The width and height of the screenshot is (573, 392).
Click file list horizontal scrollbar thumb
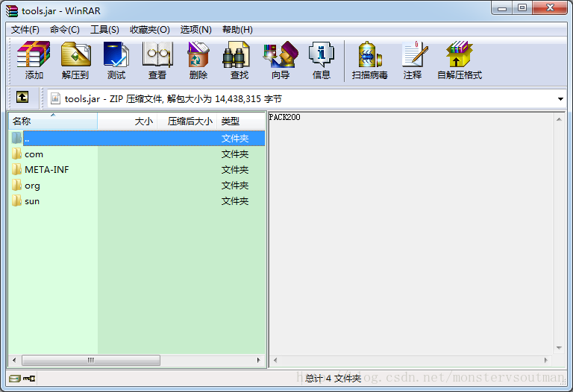[x=91, y=360]
